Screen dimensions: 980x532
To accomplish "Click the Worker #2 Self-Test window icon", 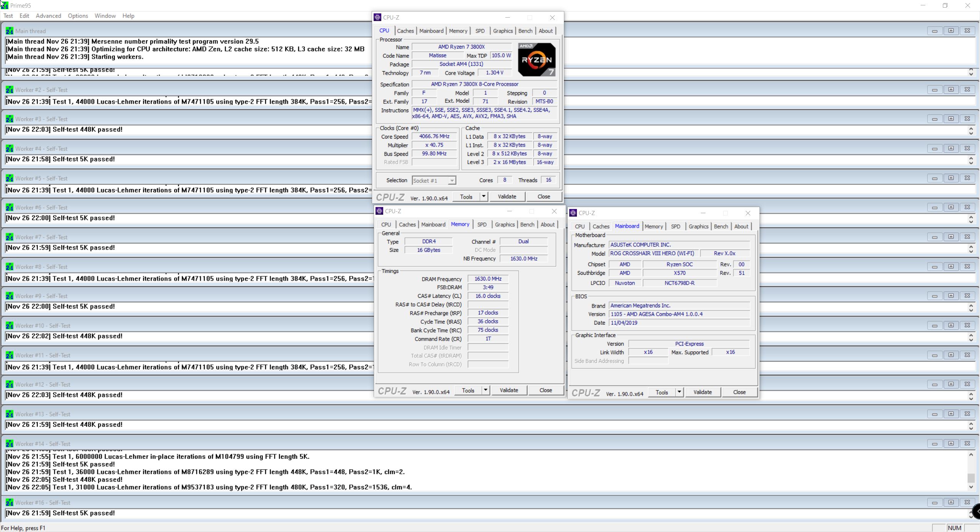I will [9, 90].
